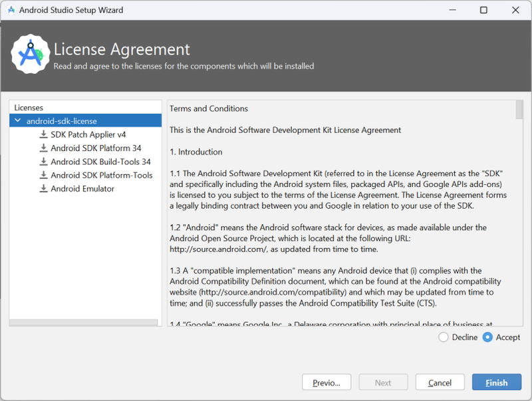
Task: Click the Android Studio logo in the header
Action: (30, 55)
